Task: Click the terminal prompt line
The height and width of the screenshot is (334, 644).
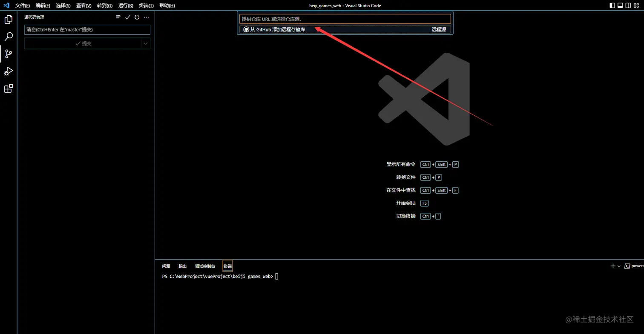Action: pos(220,277)
